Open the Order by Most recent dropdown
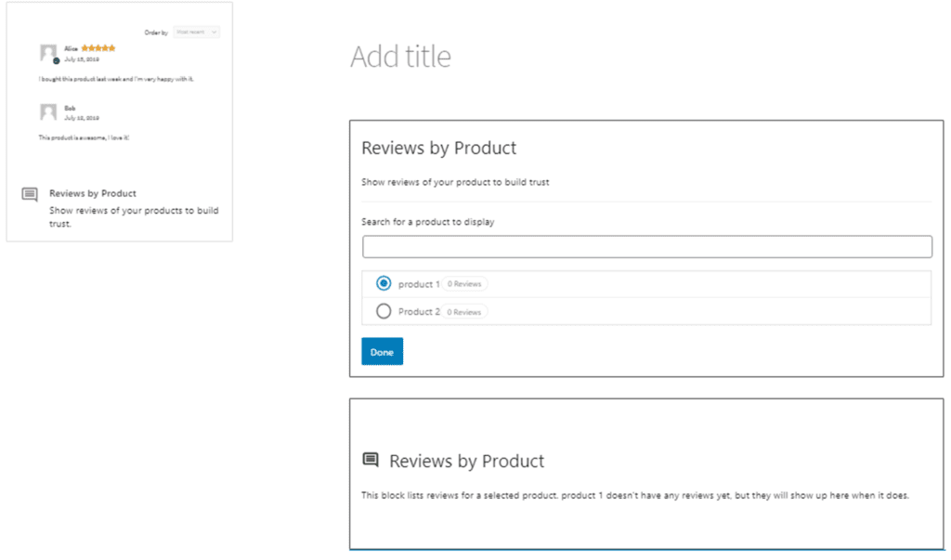This screenshot has height=560, width=951. coord(197,32)
